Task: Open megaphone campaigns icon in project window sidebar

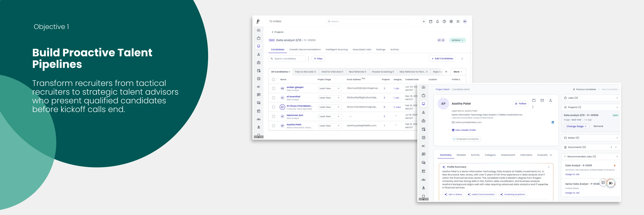Action: click(x=259, y=87)
